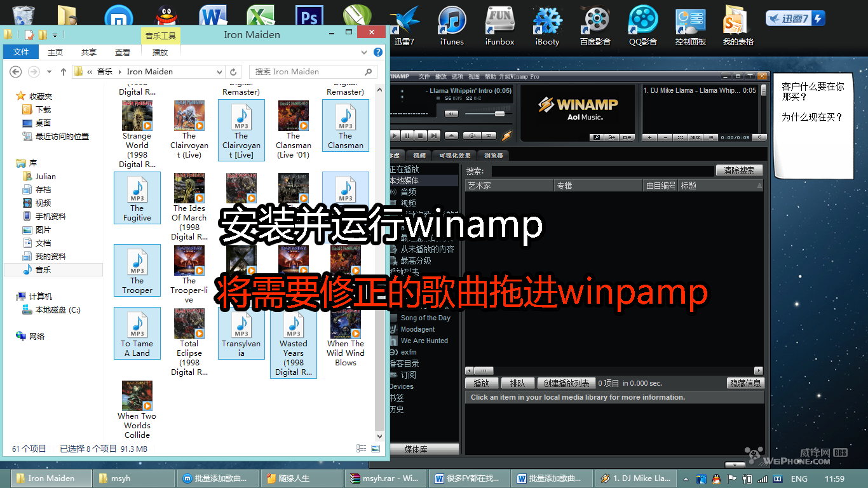Refresh the Iron Maiden folder

click(234, 72)
